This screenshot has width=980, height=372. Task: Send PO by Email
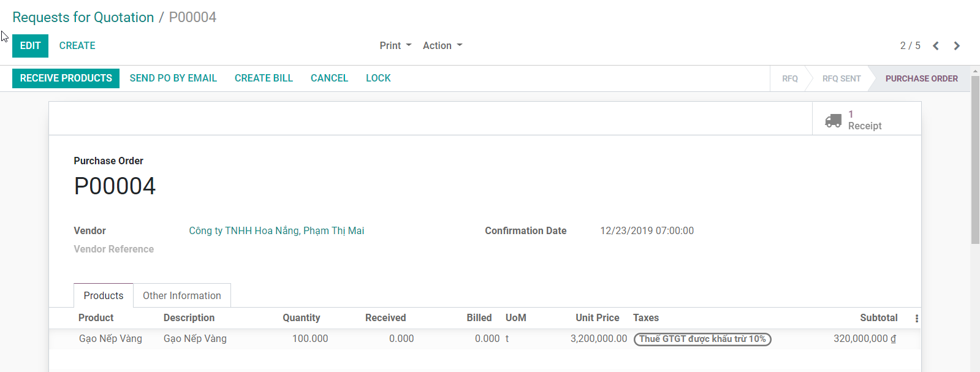(173, 78)
